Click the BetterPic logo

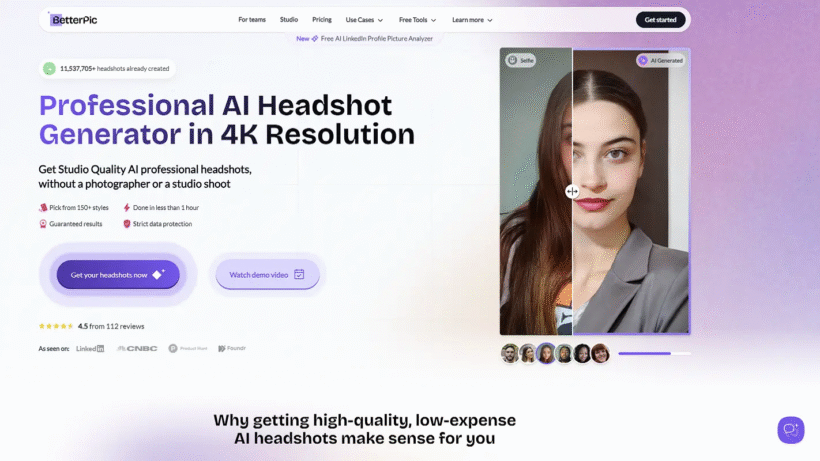click(x=73, y=20)
